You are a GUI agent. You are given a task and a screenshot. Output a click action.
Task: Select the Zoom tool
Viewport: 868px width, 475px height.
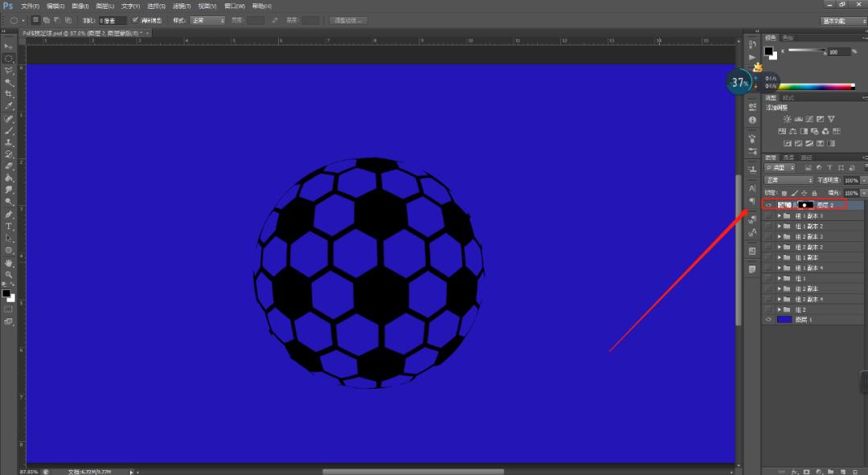[9, 274]
